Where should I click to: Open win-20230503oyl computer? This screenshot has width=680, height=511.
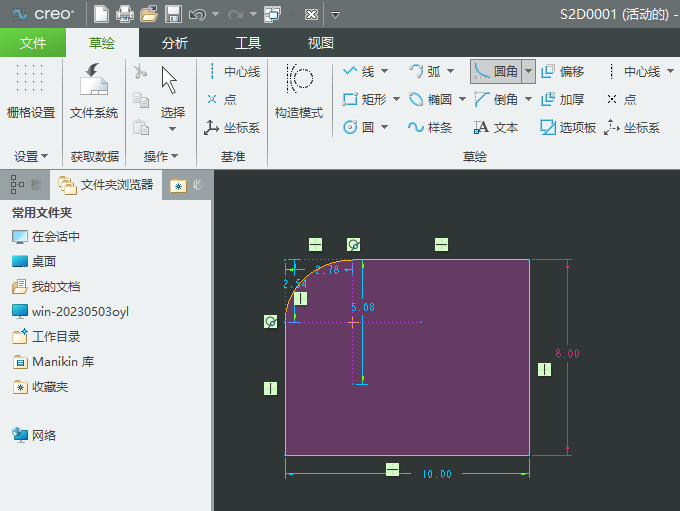tap(70, 312)
